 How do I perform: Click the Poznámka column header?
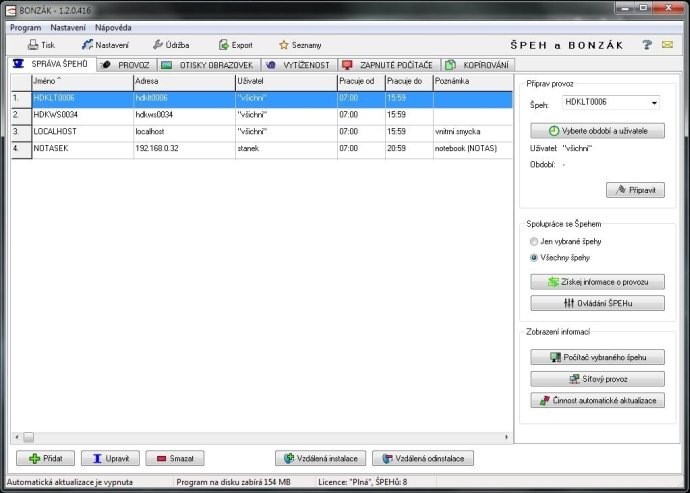473,82
